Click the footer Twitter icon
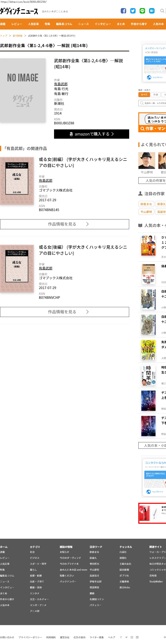Image resolution: width=166 pixels, height=644 pixels. (x=126, y=637)
